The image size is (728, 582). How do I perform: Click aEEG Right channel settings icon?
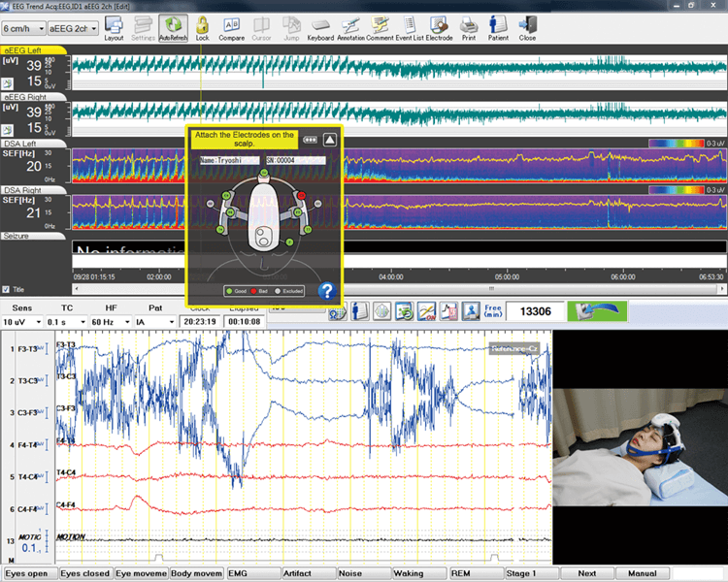tap(7, 130)
